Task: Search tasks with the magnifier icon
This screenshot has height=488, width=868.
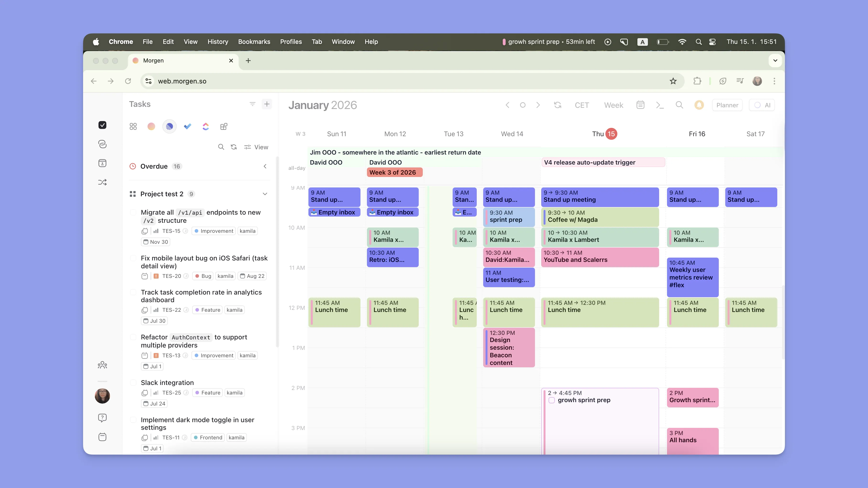Action: [221, 147]
